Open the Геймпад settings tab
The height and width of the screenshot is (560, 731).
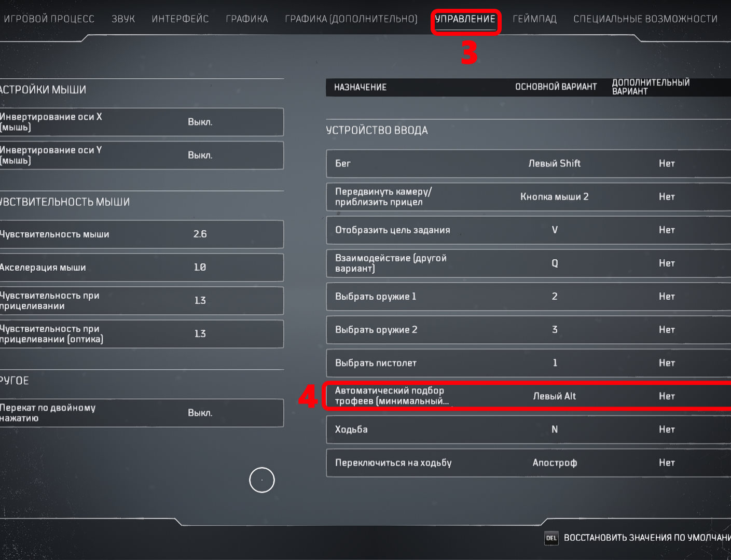[x=534, y=19]
